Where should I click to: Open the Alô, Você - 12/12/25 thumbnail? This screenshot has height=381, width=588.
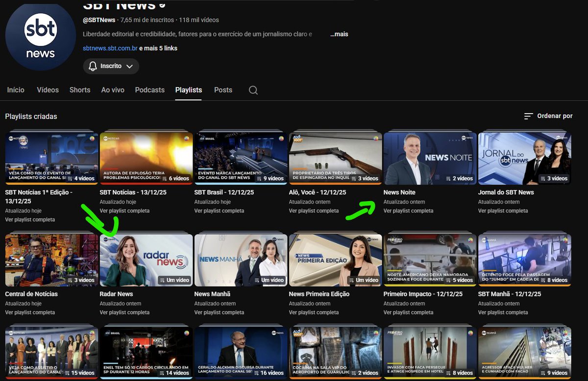pos(335,158)
